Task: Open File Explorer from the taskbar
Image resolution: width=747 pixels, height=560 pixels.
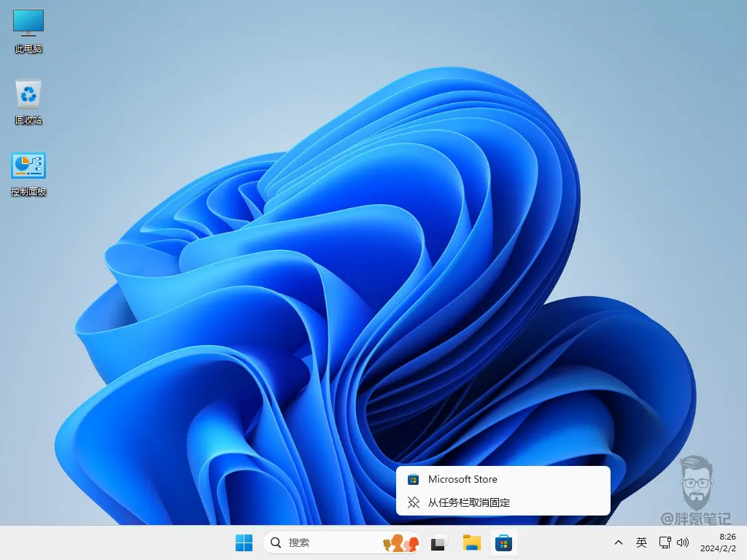Action: 472,542
